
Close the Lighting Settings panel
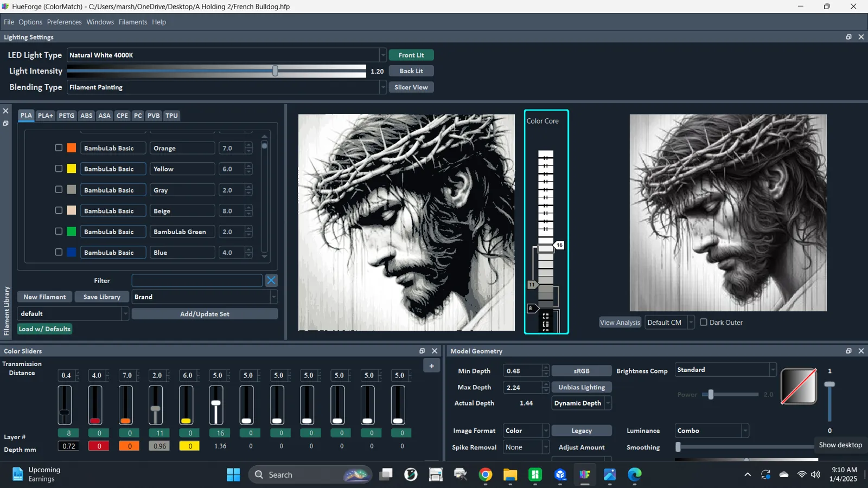[x=861, y=37]
